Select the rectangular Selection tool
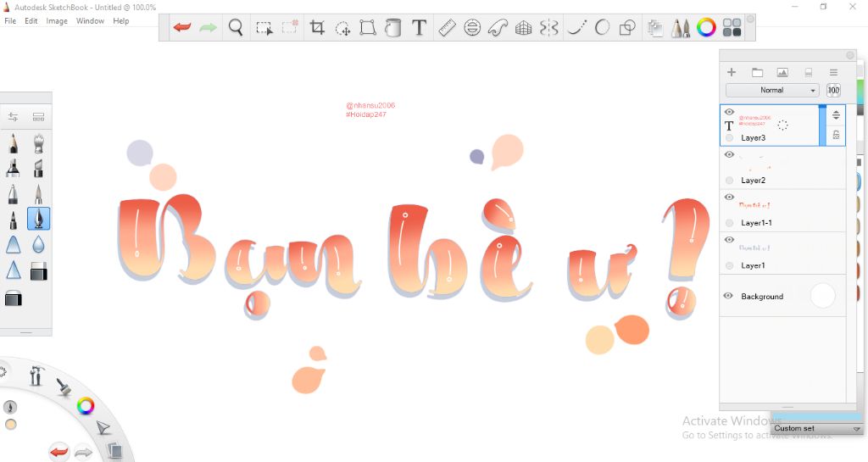868x462 pixels. 264,27
